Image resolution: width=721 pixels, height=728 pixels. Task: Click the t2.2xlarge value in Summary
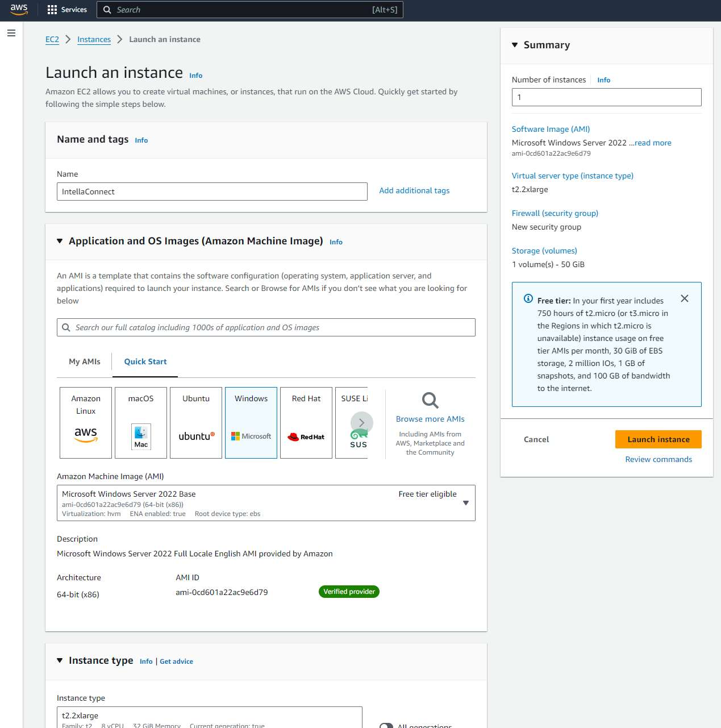point(530,189)
